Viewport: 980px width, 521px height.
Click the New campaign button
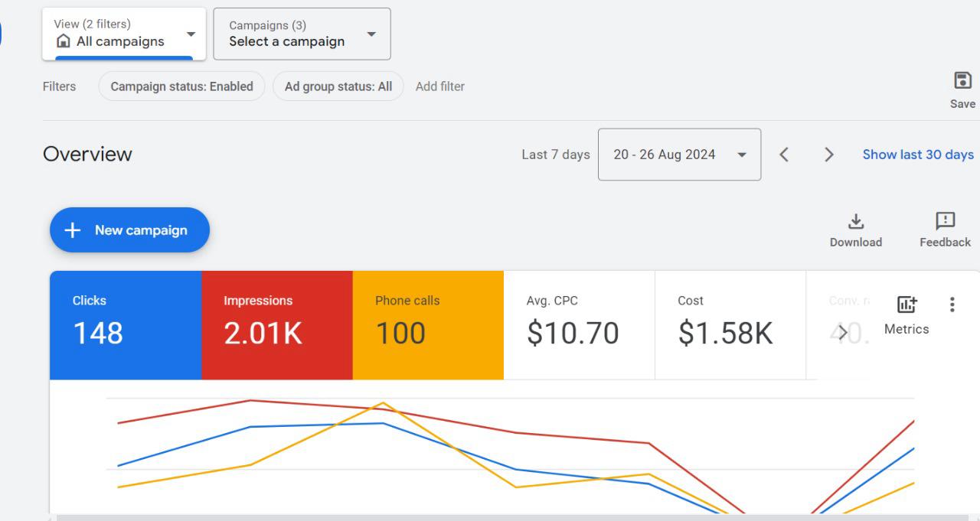coord(129,230)
